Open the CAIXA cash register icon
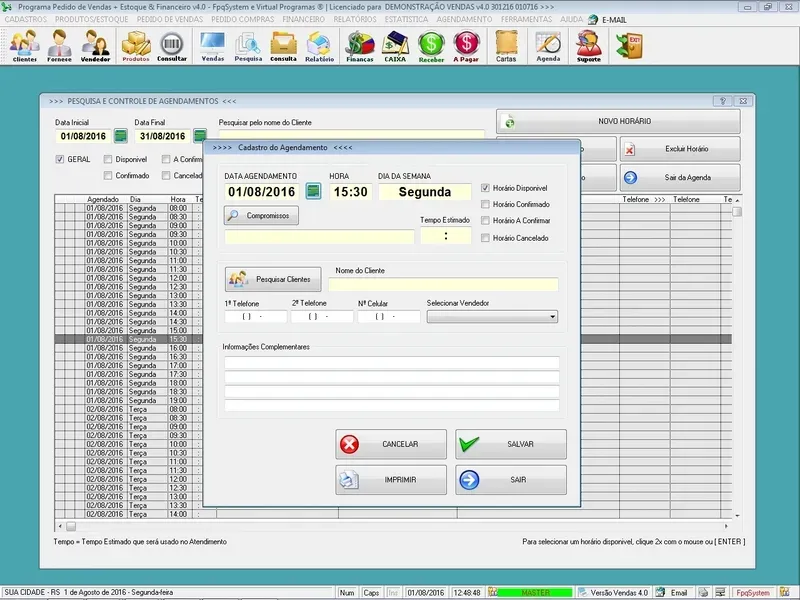The width and height of the screenshot is (800, 600). 395,46
